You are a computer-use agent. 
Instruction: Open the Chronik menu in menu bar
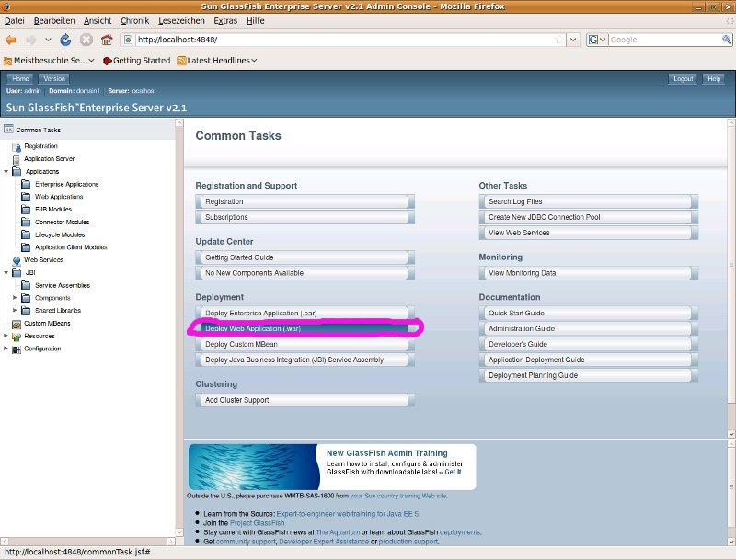click(x=134, y=20)
